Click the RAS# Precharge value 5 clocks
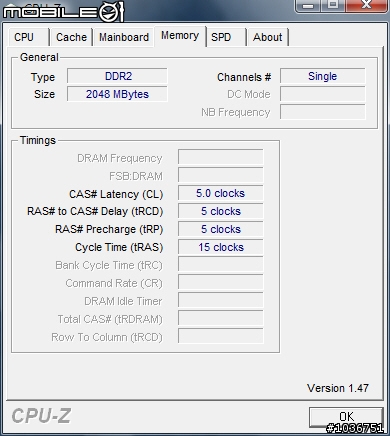This screenshot has width=390, height=436. (221, 229)
